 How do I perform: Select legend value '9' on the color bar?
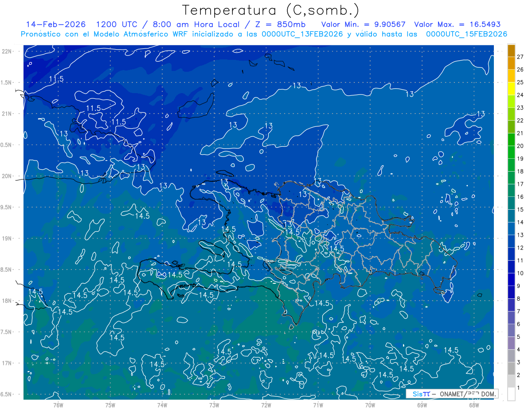[x=519, y=286]
